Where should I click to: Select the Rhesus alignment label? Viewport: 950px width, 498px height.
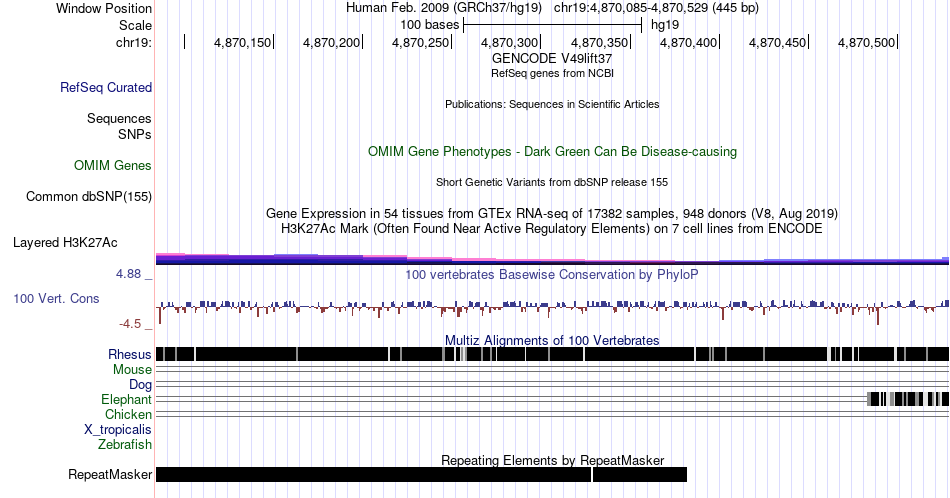130,354
